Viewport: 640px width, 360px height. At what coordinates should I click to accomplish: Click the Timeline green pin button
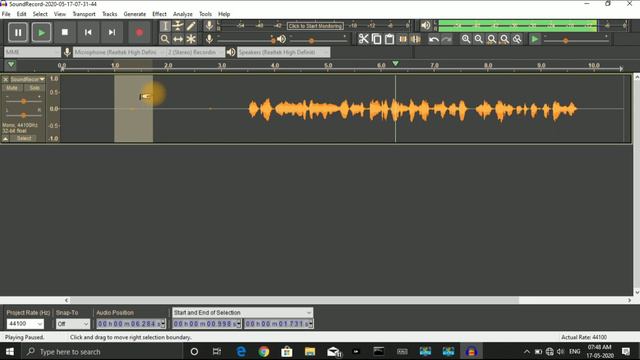pyautogui.click(x=11, y=65)
